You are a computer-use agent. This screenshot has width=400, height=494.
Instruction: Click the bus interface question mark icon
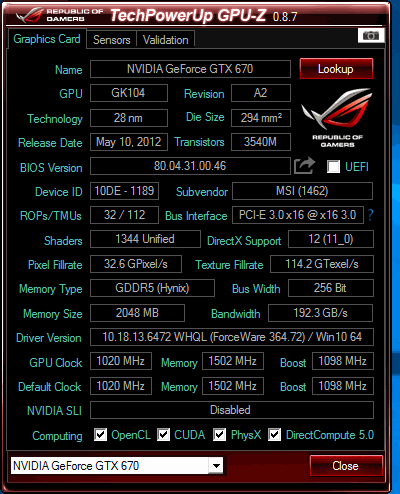point(370,215)
